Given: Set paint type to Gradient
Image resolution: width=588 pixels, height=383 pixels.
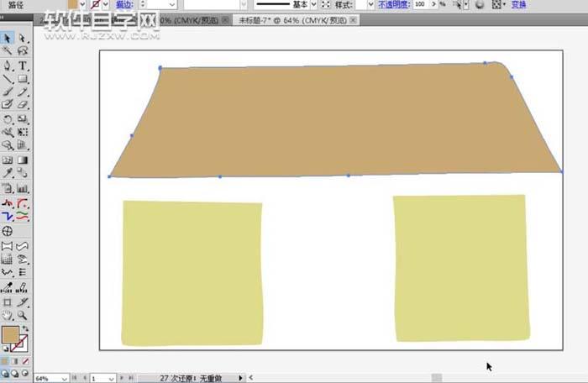Looking at the screenshot, I should (15, 361).
